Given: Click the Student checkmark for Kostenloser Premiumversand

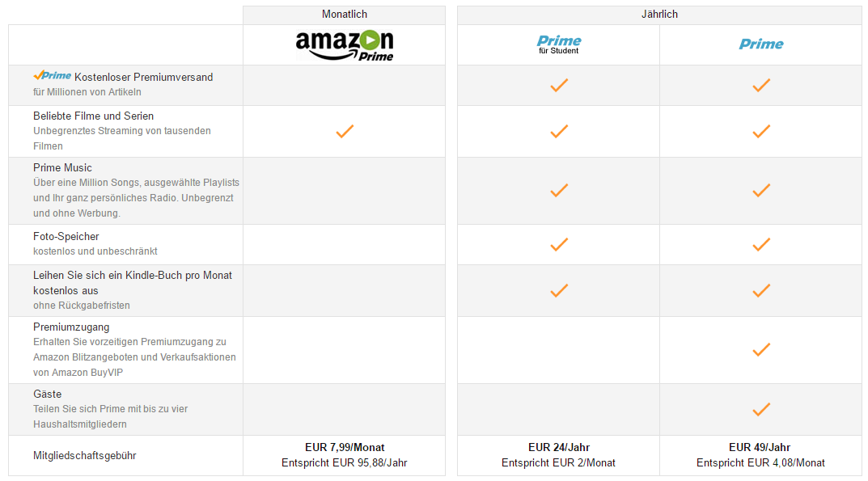Looking at the screenshot, I should point(558,85).
